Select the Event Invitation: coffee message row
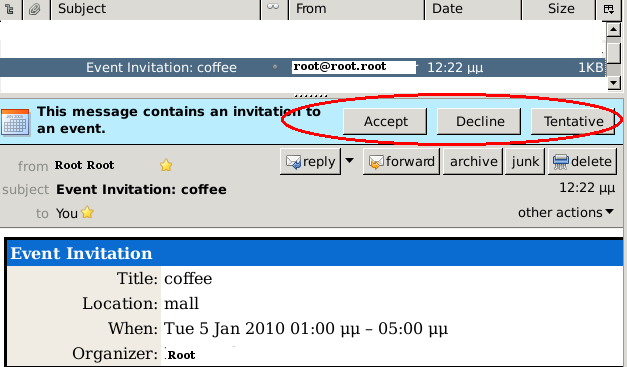Image resolution: width=627 pixels, height=367 pixels. click(303, 67)
